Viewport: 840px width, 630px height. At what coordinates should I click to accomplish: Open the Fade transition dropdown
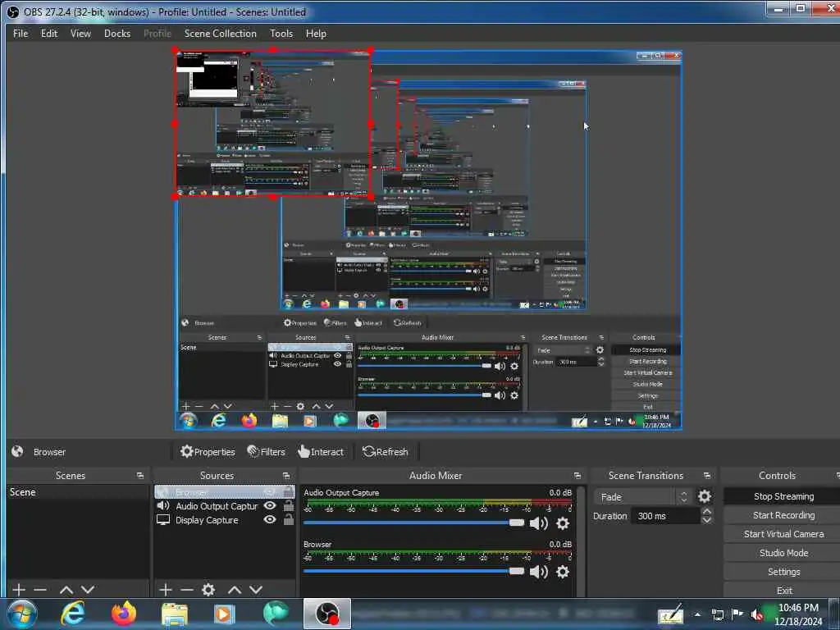(643, 497)
